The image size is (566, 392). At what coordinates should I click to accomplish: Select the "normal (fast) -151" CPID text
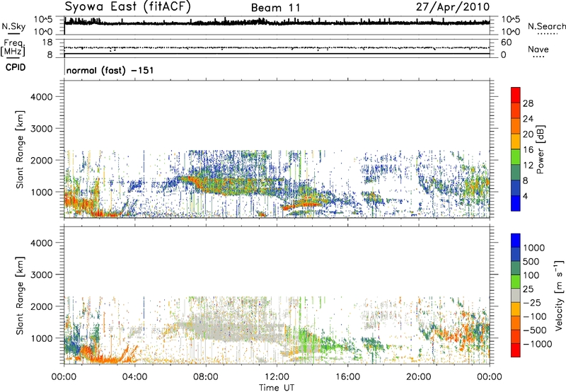110,70
